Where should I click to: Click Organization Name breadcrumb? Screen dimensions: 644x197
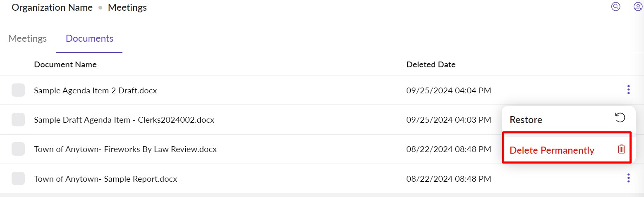[52, 7]
